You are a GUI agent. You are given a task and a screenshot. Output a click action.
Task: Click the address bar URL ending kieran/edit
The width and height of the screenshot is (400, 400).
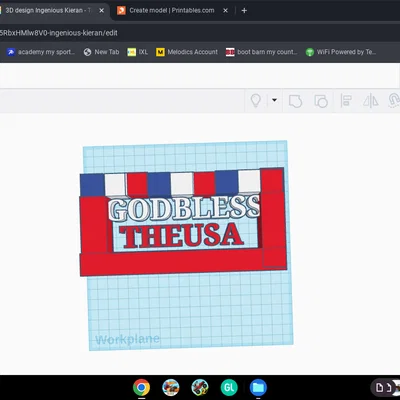pos(59,33)
